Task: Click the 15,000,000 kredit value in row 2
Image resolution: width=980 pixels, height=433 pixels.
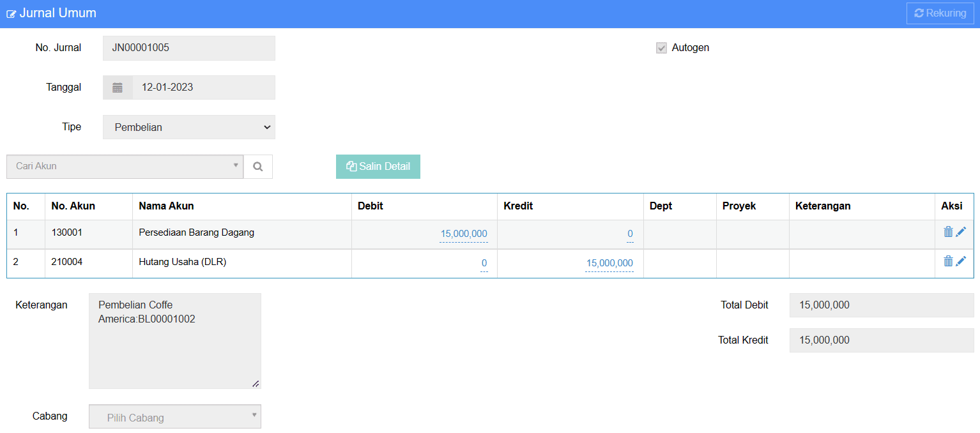Action: (609, 263)
